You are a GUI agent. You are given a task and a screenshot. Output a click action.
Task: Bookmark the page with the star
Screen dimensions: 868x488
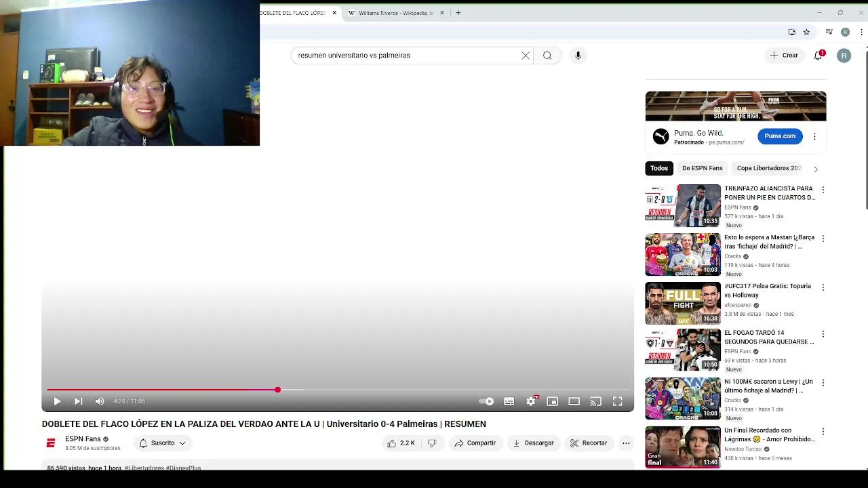pyautogui.click(x=806, y=32)
